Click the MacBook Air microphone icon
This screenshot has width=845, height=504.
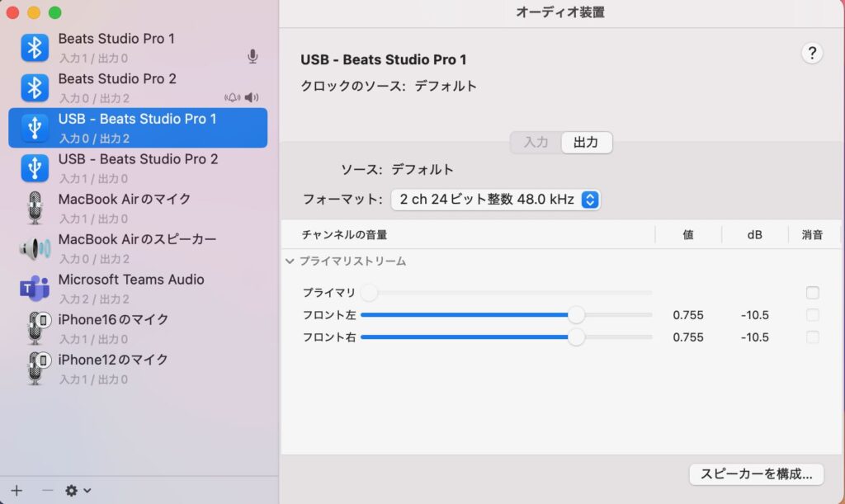[x=34, y=208]
